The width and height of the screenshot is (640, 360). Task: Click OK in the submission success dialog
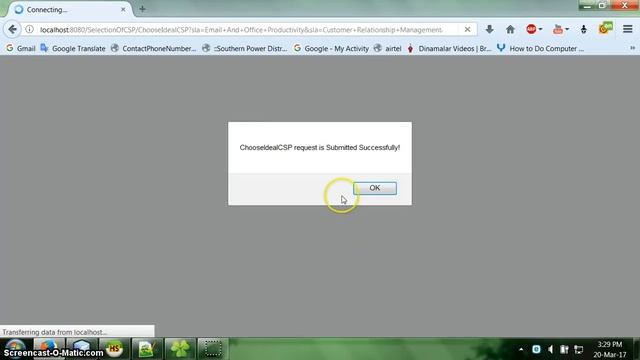click(x=375, y=188)
